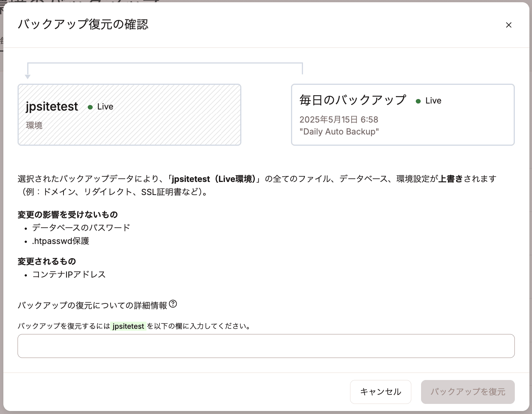532x414 pixels.
Task: Click the 変更されるもの heading
Action: pyautogui.click(x=47, y=261)
